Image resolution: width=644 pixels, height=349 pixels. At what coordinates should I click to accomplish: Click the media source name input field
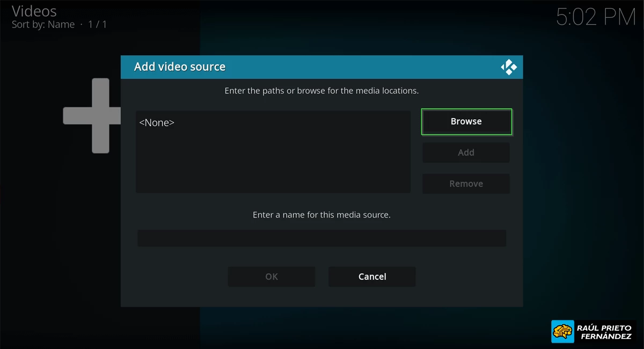pos(321,238)
